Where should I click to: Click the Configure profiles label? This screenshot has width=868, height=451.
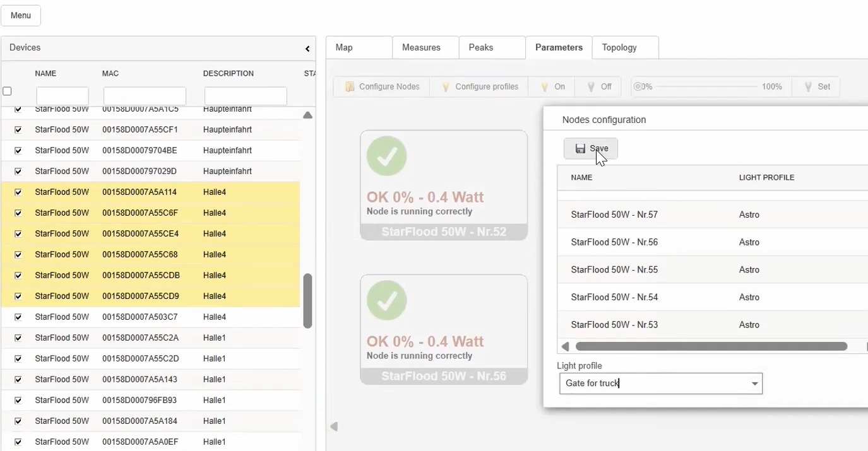pos(487,86)
